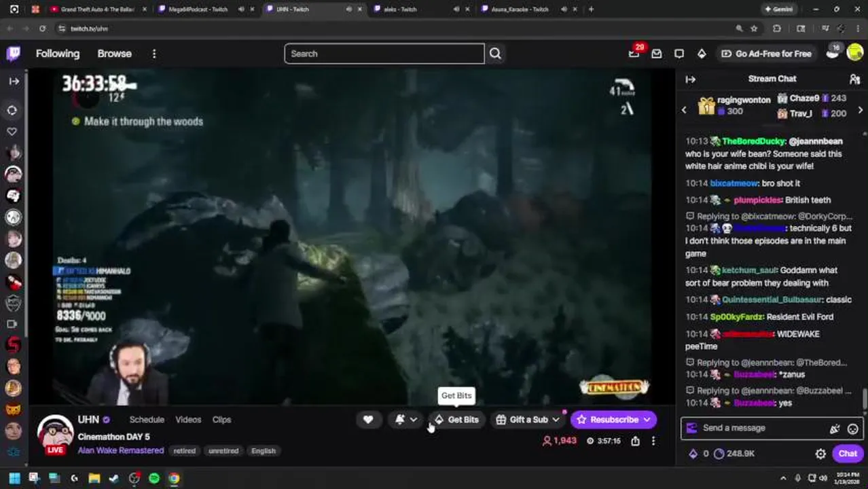This screenshot has width=868, height=489.
Task: Open the chat identity badge icon
Action: click(691, 428)
